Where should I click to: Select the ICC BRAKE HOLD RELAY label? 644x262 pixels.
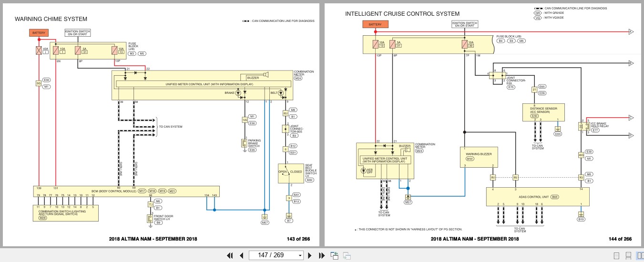(x=599, y=126)
